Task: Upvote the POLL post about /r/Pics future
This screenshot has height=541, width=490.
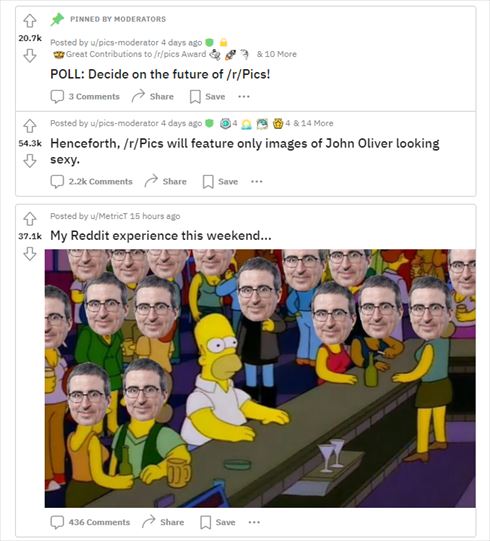Action: (x=30, y=21)
